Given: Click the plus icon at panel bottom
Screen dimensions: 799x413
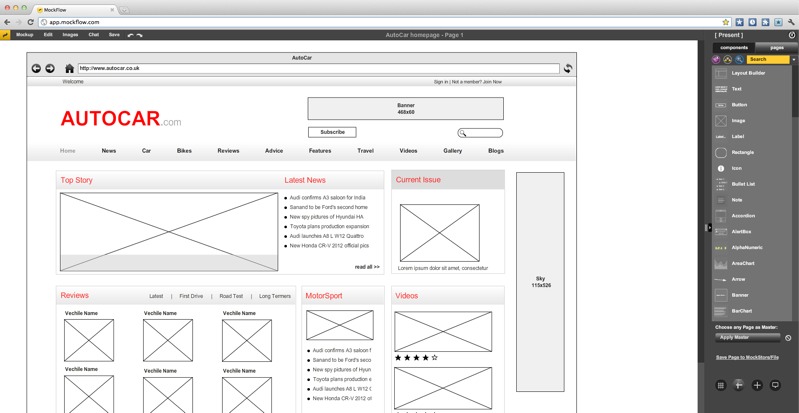Looking at the screenshot, I should tap(757, 385).
